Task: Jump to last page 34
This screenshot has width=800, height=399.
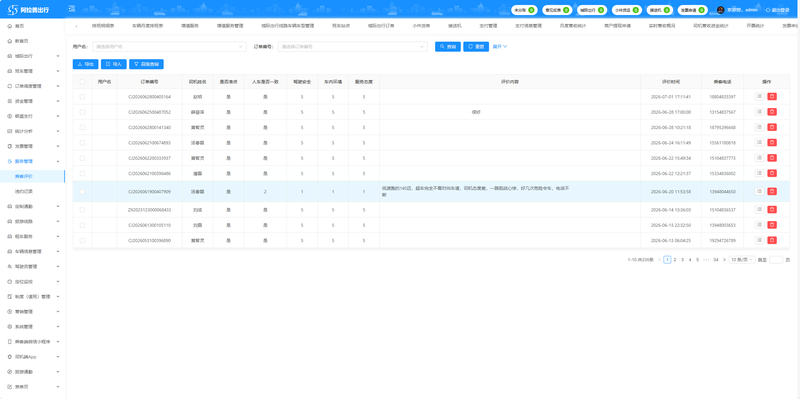Action: tap(716, 260)
